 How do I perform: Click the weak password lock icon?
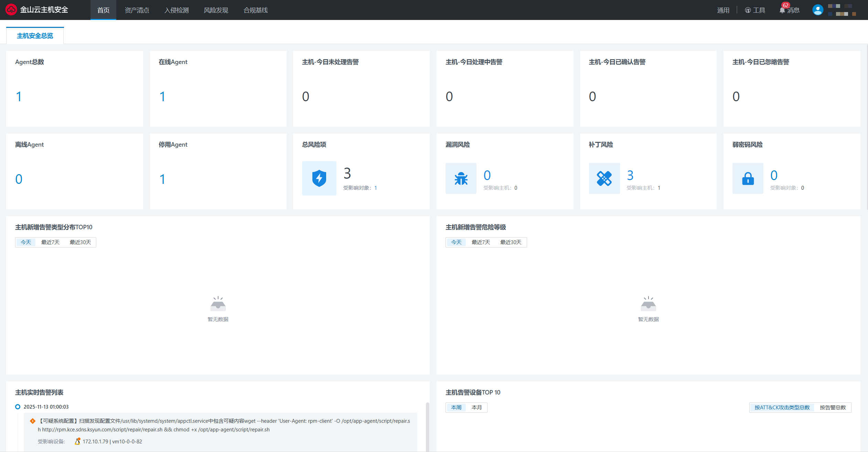point(748,178)
